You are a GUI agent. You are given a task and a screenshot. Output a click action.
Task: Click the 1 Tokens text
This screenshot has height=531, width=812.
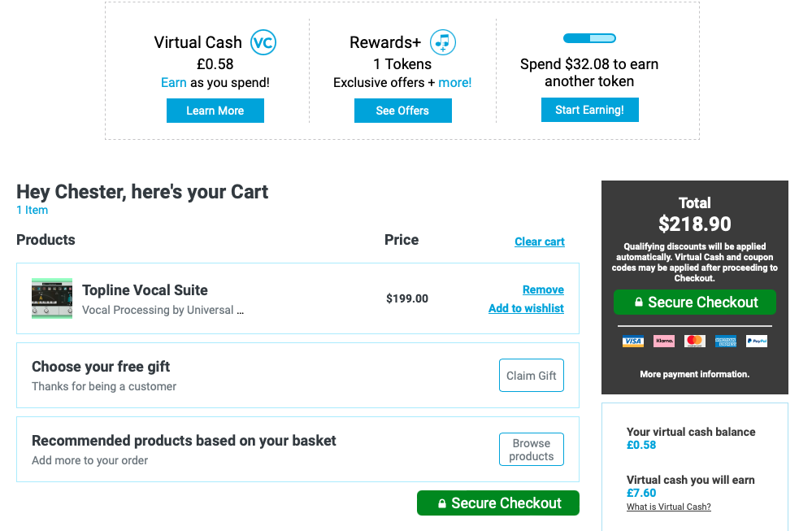pos(402,64)
